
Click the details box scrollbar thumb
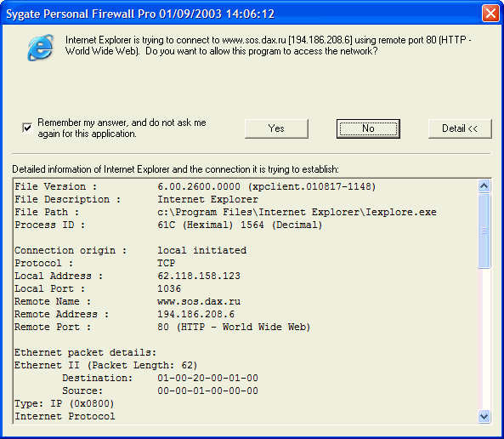(x=484, y=231)
